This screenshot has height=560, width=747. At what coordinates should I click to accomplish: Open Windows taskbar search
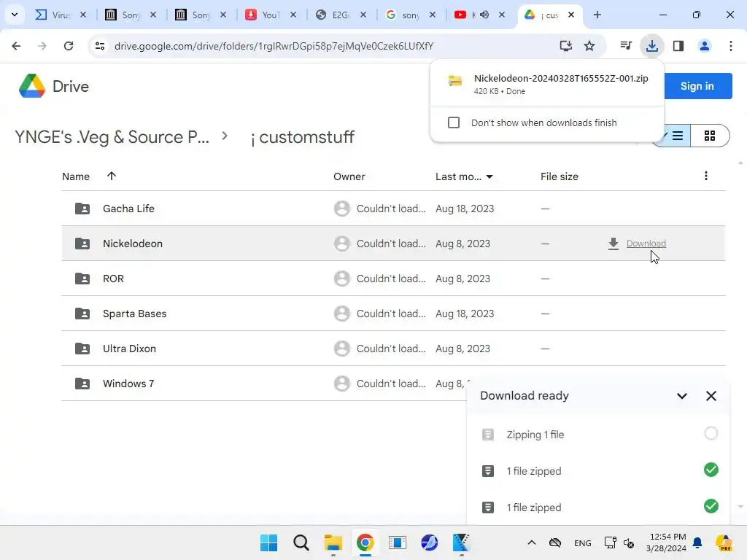click(x=301, y=542)
